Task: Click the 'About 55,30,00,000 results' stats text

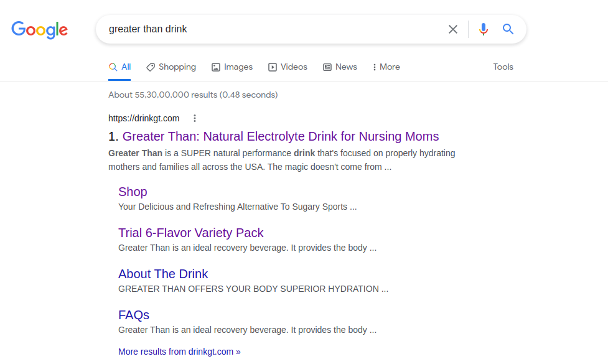Action: tap(193, 95)
